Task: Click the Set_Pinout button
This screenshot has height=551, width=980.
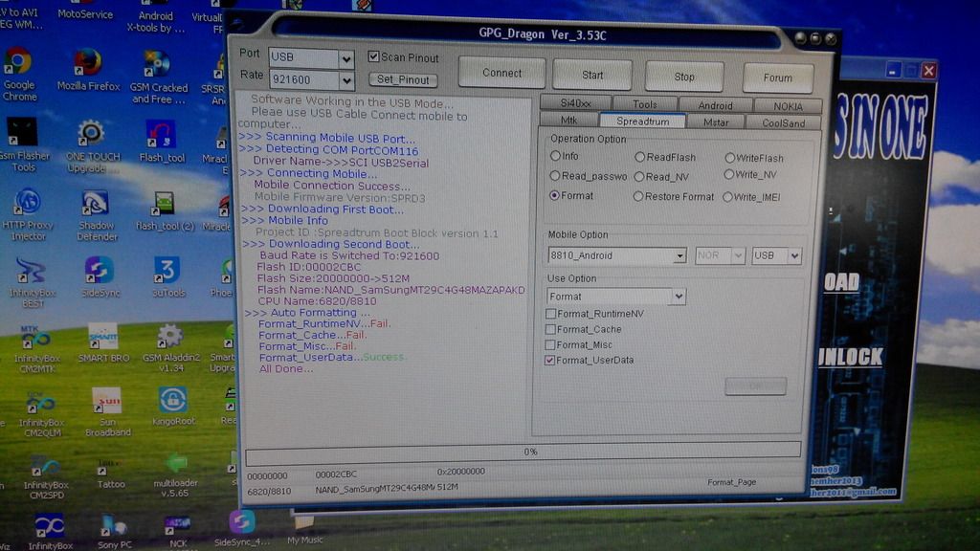Action: [x=403, y=79]
